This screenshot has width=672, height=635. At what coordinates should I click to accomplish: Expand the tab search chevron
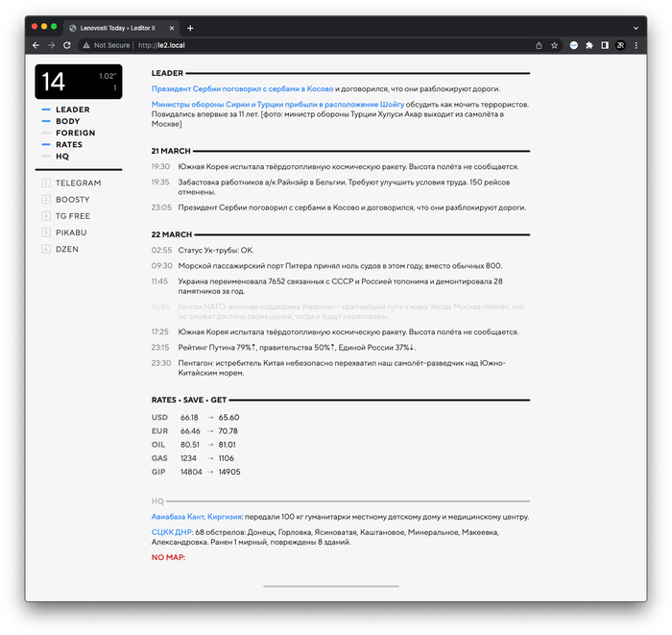pyautogui.click(x=636, y=28)
